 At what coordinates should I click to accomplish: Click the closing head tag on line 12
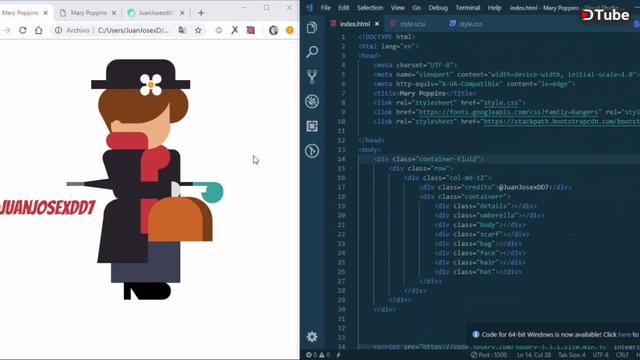(x=371, y=140)
